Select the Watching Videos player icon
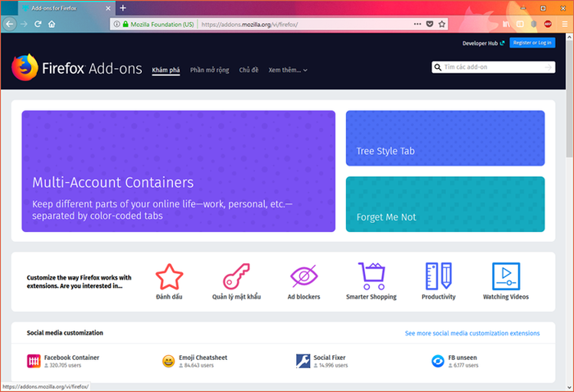This screenshot has width=574, height=392. pos(506,276)
